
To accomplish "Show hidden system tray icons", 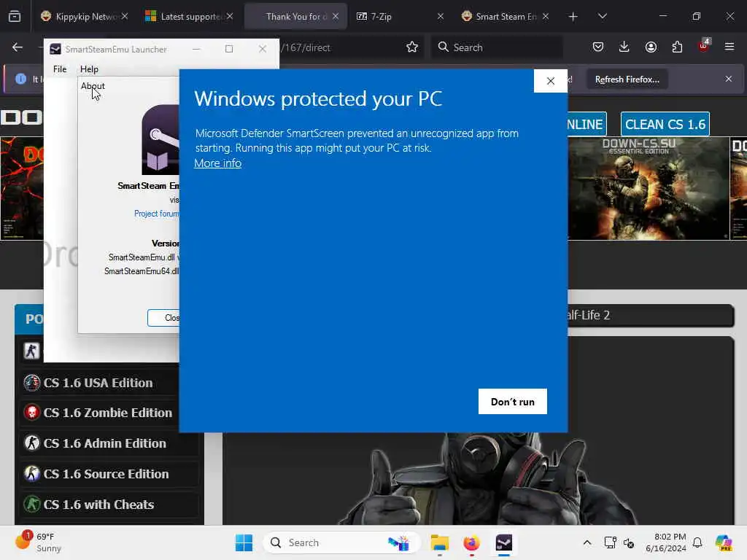I will [587, 542].
